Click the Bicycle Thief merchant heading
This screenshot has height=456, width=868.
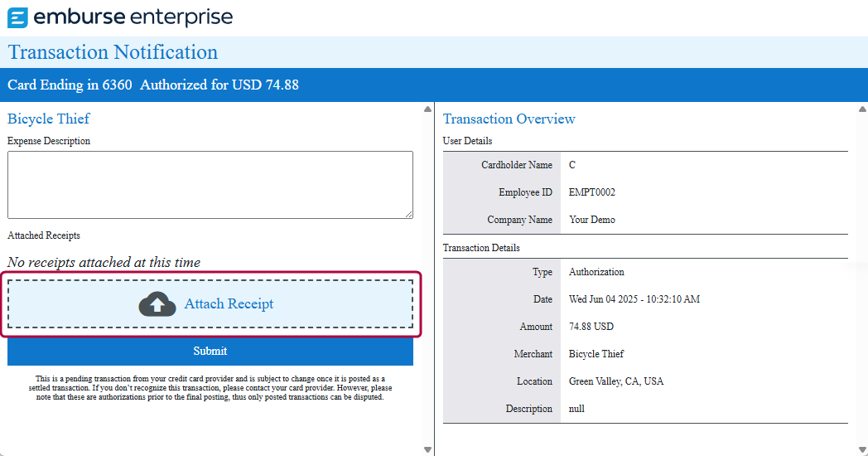49,119
